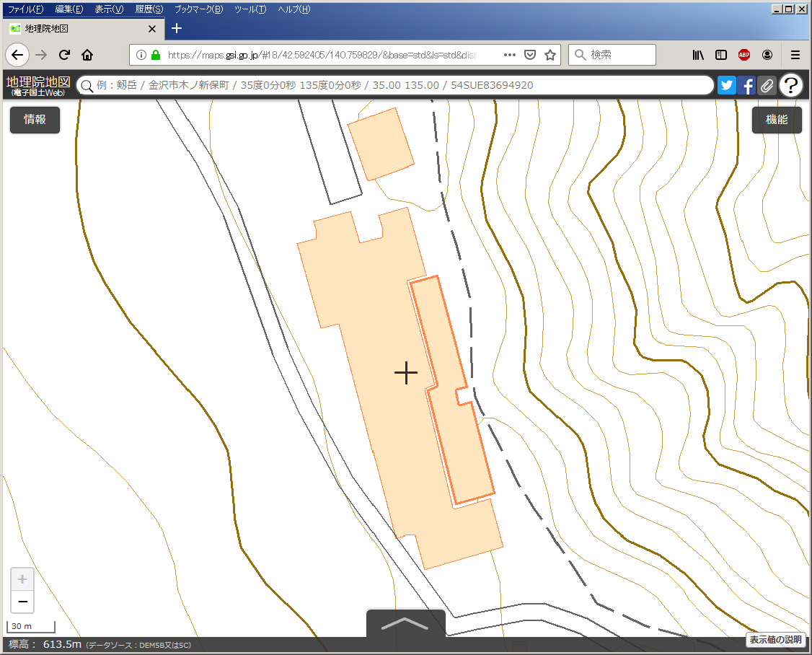Share the map on Facebook
Image resolution: width=812 pixels, height=655 pixels.
pyautogui.click(x=746, y=85)
